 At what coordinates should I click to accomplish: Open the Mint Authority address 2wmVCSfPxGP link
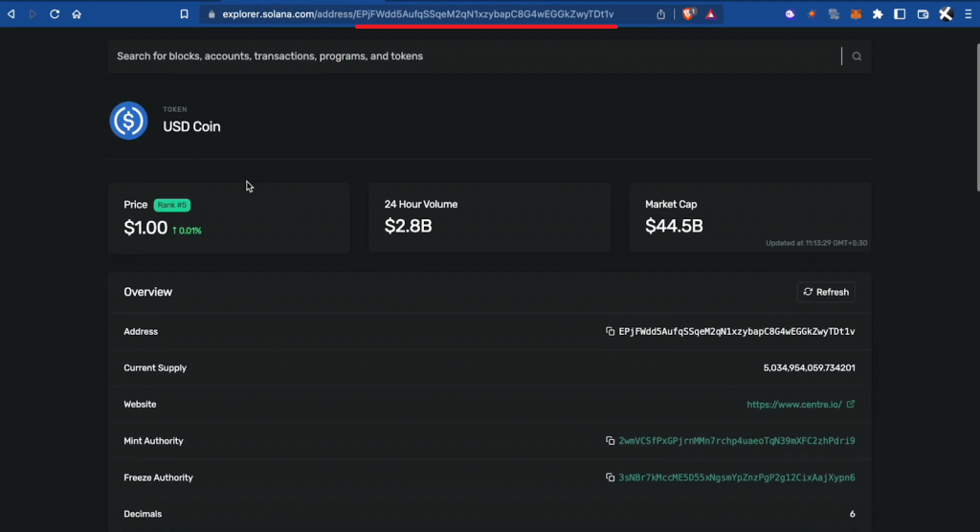coord(737,441)
